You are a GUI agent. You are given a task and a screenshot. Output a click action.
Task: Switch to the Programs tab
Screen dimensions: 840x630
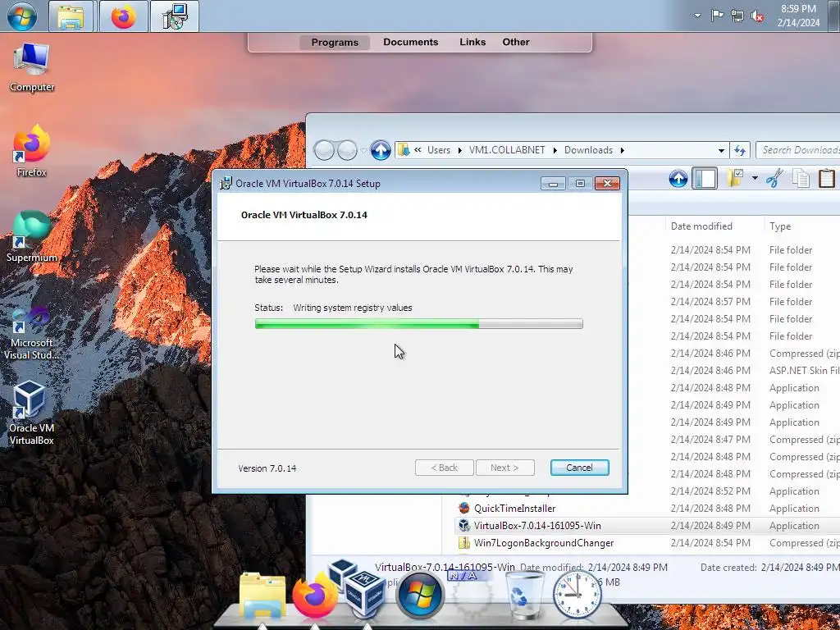click(x=335, y=43)
